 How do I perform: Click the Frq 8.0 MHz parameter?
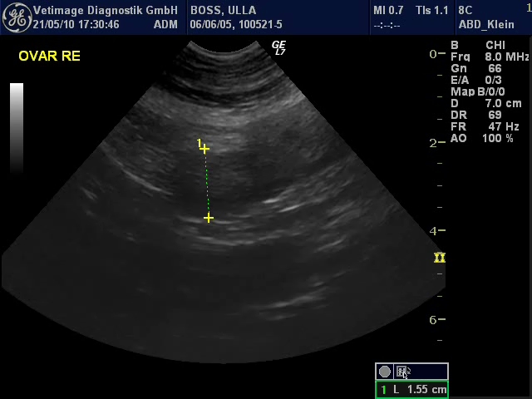tap(490, 57)
